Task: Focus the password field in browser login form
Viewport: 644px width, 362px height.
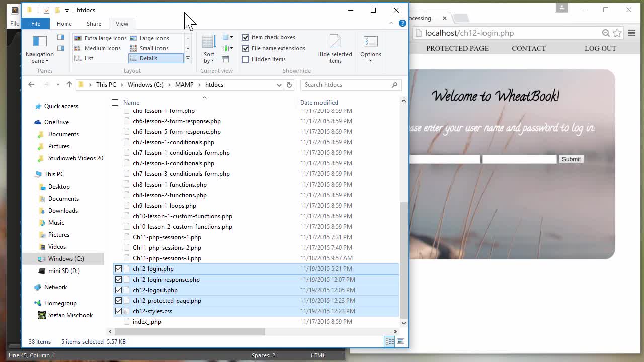Action: click(x=519, y=159)
